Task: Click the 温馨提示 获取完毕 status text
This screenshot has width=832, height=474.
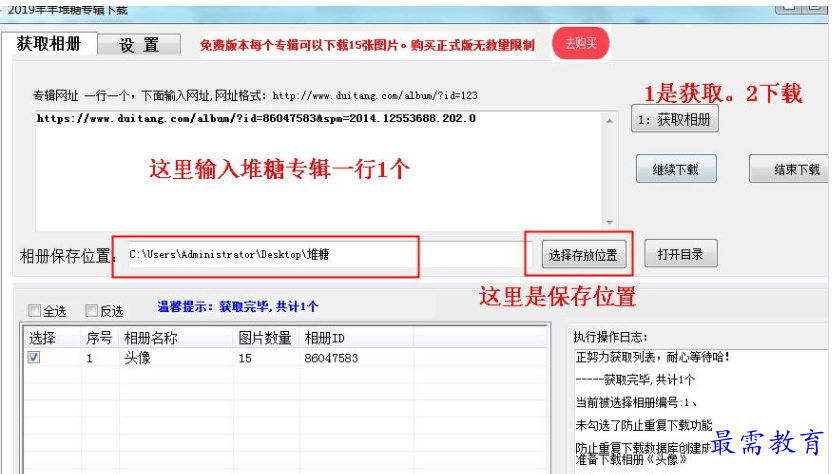Action: point(238,306)
